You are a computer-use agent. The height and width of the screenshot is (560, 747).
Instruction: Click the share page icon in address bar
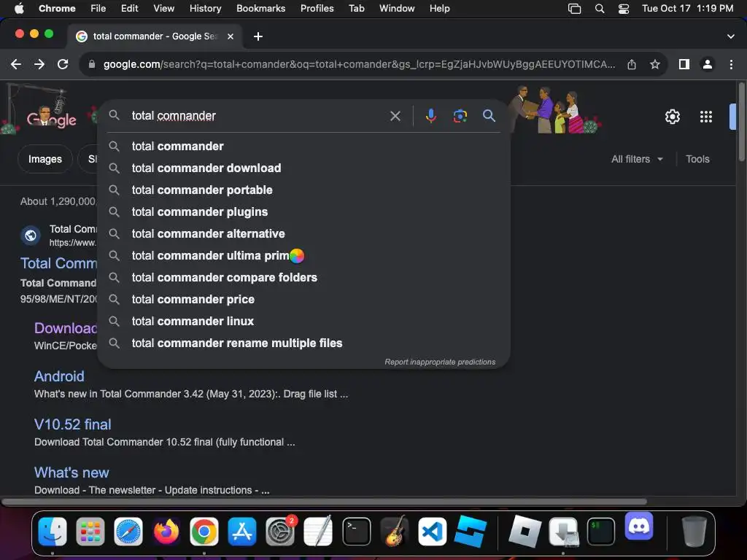pos(632,64)
